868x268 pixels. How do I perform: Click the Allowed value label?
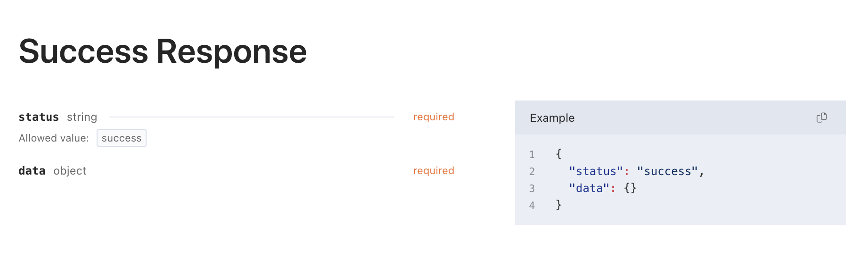(x=54, y=138)
